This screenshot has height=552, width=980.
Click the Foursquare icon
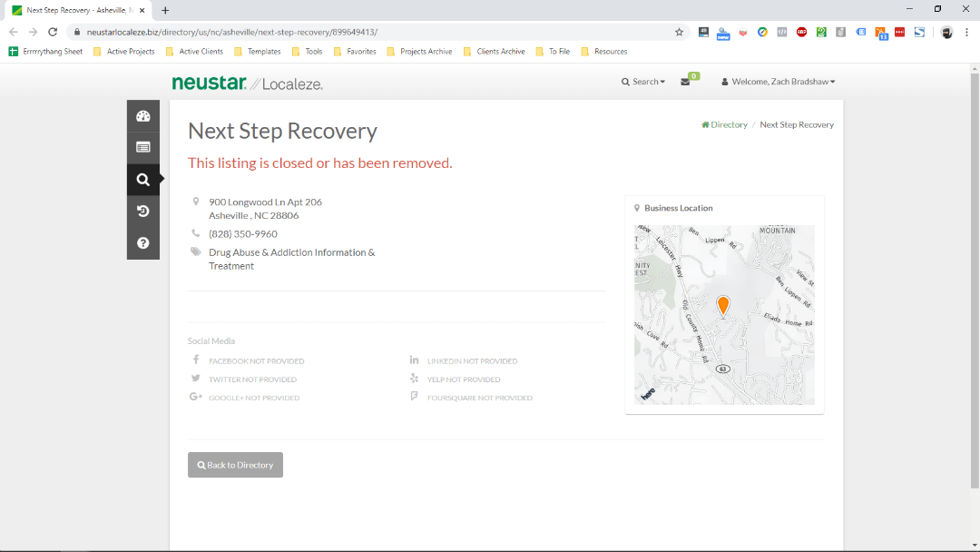pos(414,397)
